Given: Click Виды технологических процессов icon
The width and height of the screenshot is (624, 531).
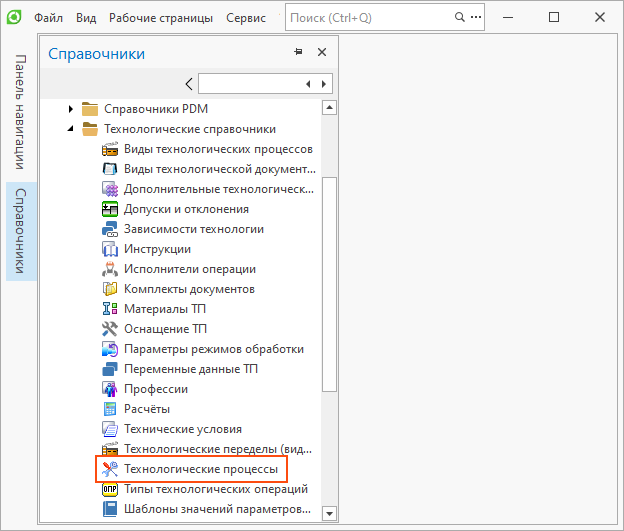Looking at the screenshot, I should 110,149.
